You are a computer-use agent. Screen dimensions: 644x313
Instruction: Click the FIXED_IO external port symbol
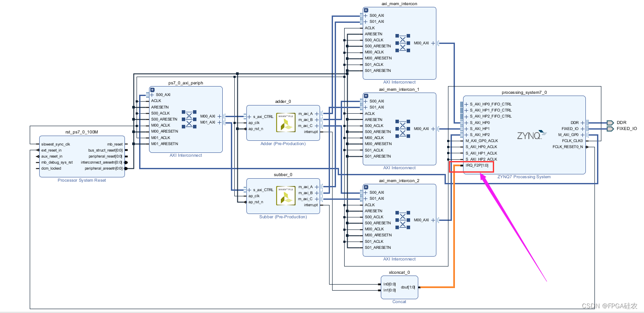tap(610, 129)
